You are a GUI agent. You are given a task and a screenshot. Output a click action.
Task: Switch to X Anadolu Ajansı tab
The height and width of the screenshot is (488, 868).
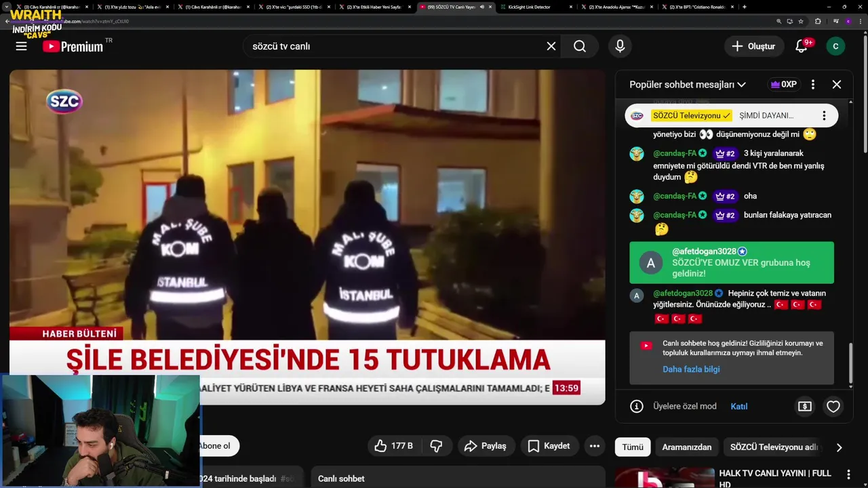point(617,7)
